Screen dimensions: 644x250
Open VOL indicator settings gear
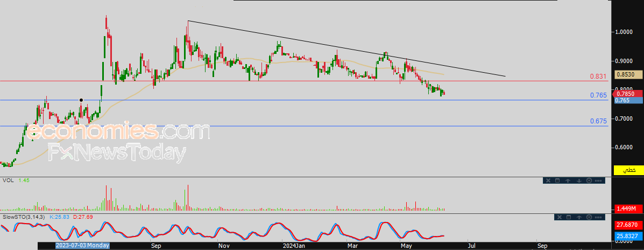(x=589, y=180)
